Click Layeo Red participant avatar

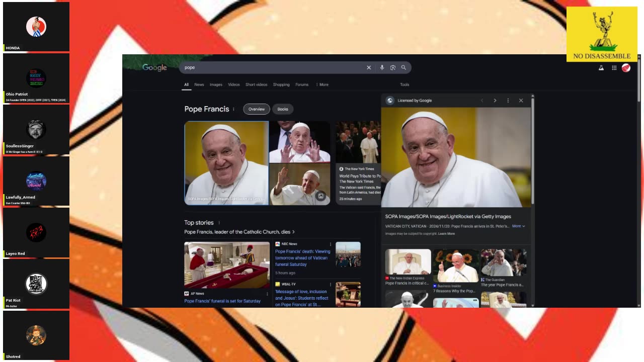[36, 232]
